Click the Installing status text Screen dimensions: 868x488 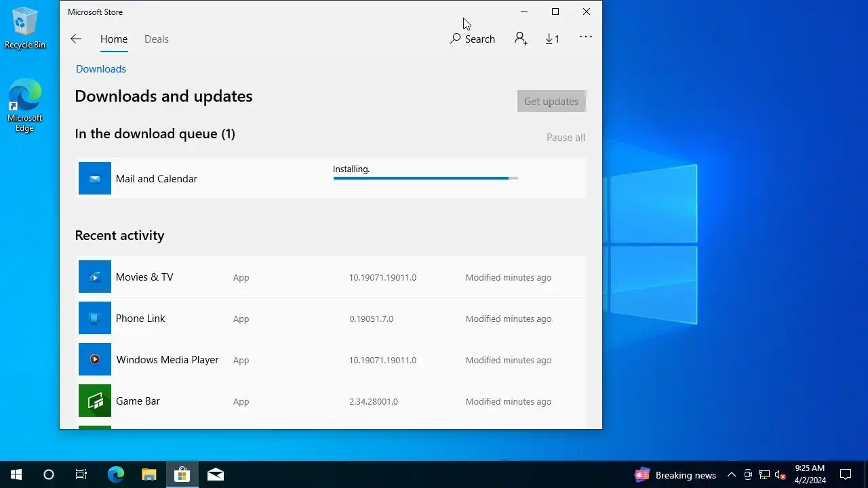[x=351, y=169]
